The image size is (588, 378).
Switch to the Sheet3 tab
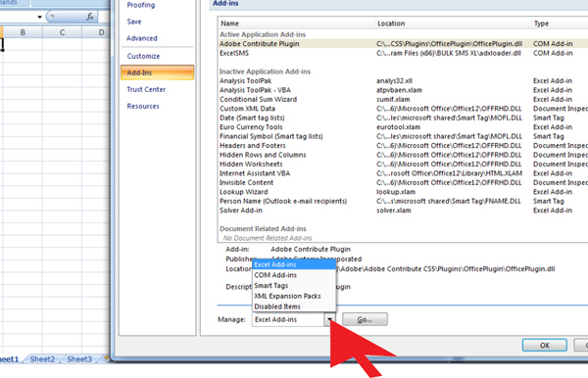[79, 359]
